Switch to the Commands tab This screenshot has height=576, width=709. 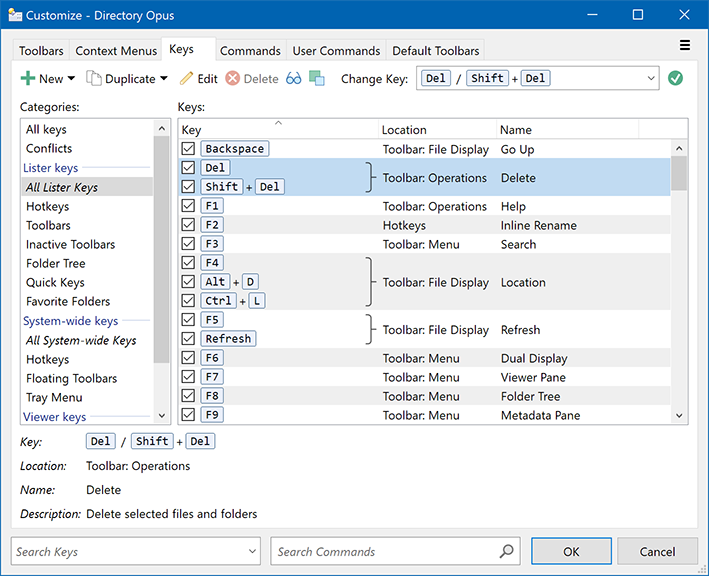[x=250, y=51]
